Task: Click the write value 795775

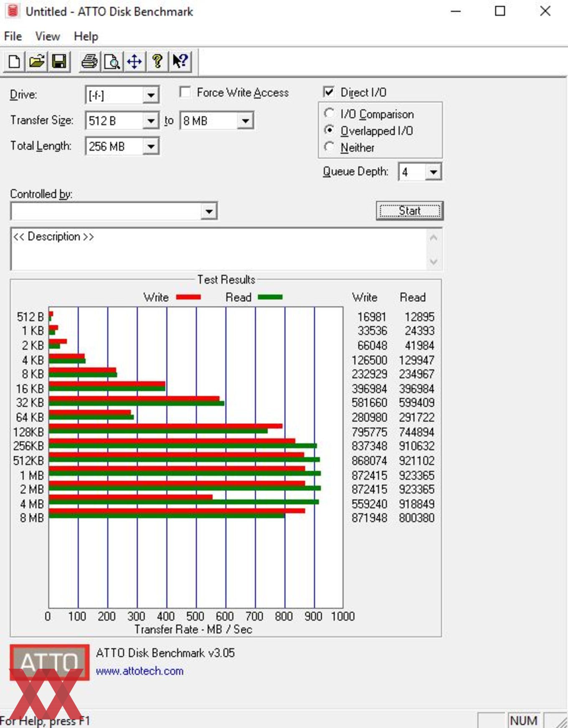Action: coord(369,432)
